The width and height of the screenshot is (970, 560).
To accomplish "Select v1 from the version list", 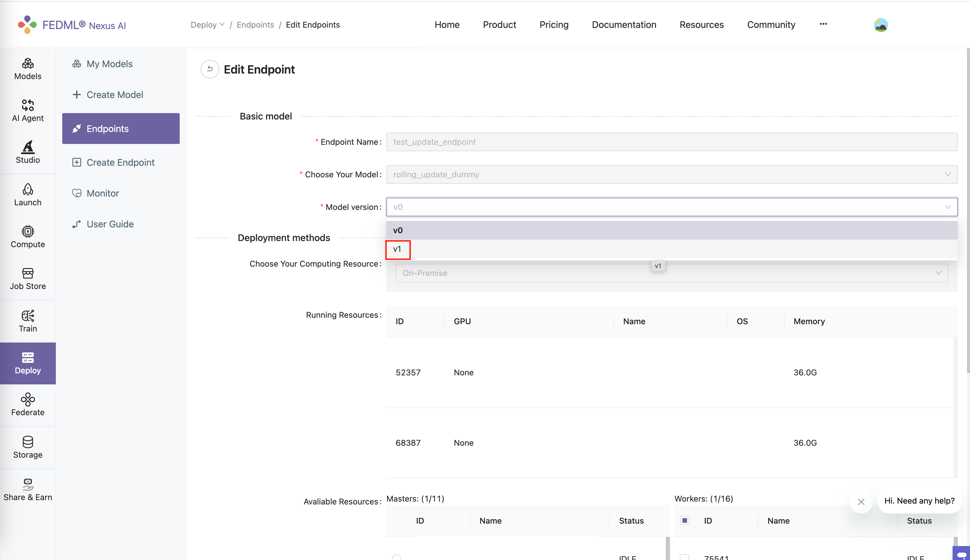I will click(x=672, y=249).
